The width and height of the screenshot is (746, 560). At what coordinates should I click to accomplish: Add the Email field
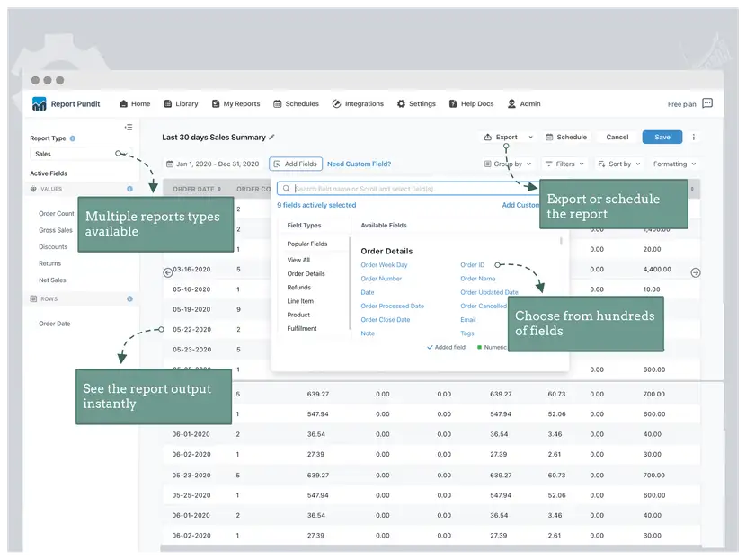[x=467, y=320]
